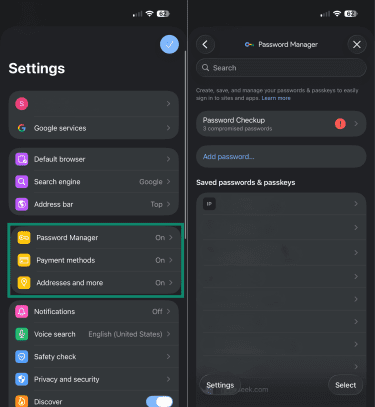Open the pink S account avatar
Screen dimensions: 375x407
coord(22,104)
